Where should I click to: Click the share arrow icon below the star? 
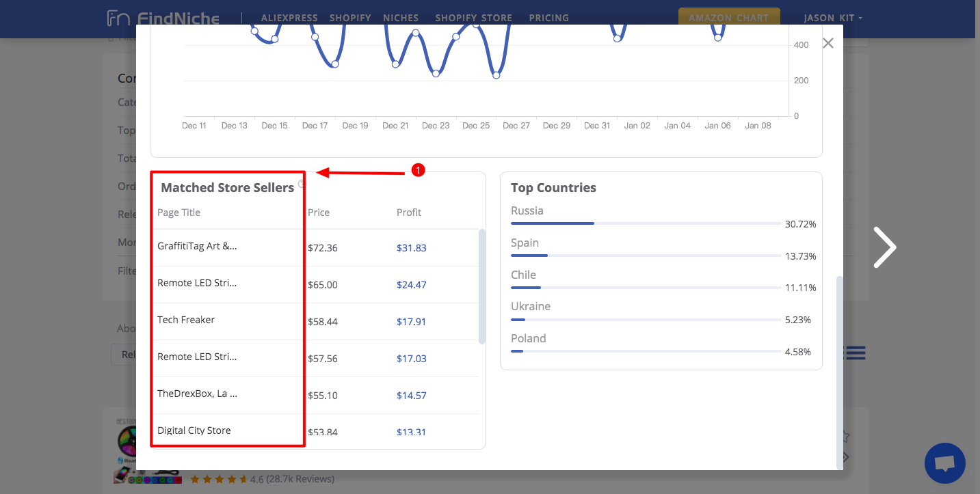tap(845, 457)
